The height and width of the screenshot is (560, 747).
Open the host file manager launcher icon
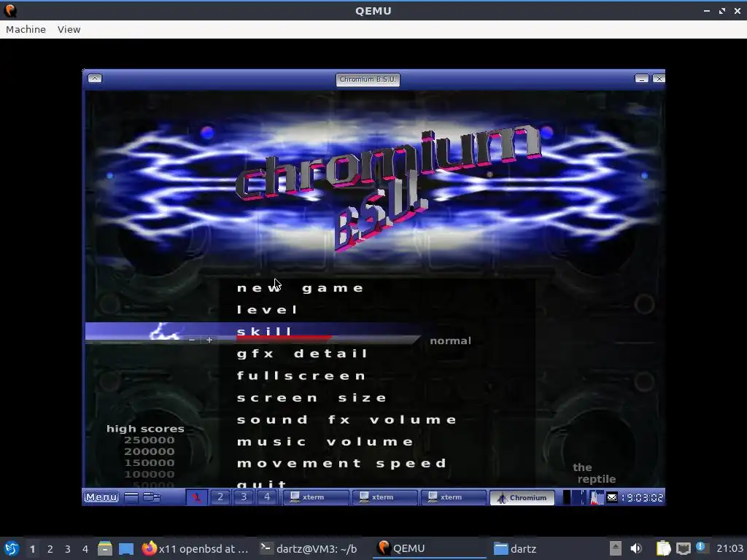[x=105, y=548]
